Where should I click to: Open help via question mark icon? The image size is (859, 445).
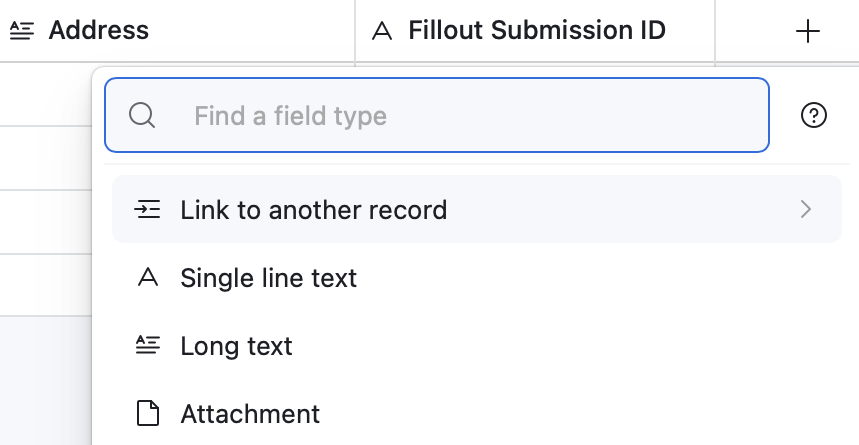point(814,116)
